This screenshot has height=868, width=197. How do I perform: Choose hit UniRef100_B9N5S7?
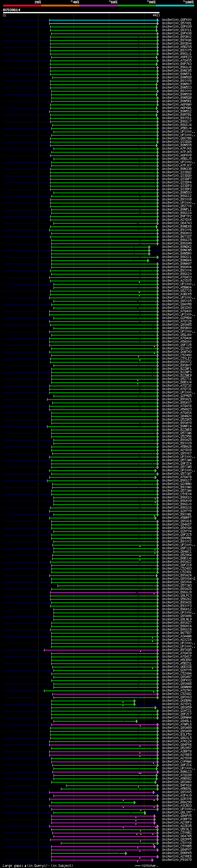coord(177,84)
